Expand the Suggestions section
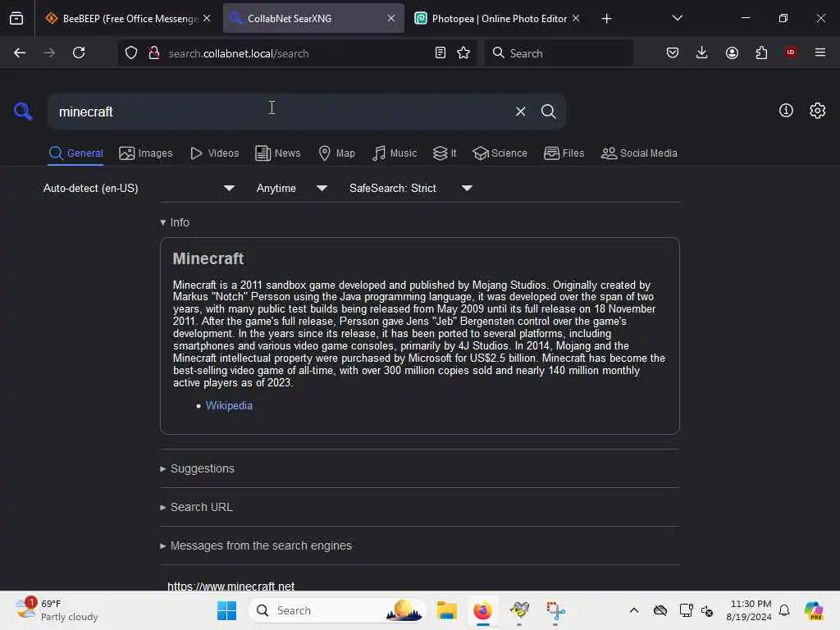Image resolution: width=840 pixels, height=630 pixels. click(197, 468)
